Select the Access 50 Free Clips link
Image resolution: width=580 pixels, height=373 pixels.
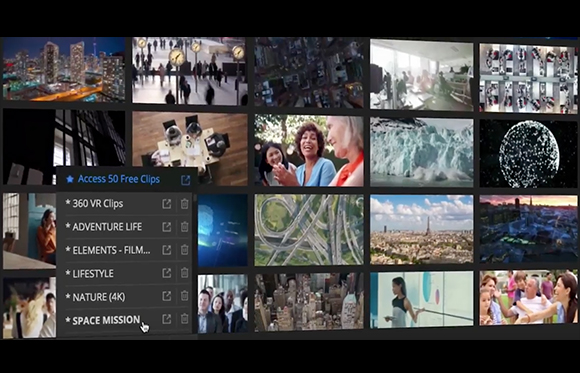[x=119, y=179]
